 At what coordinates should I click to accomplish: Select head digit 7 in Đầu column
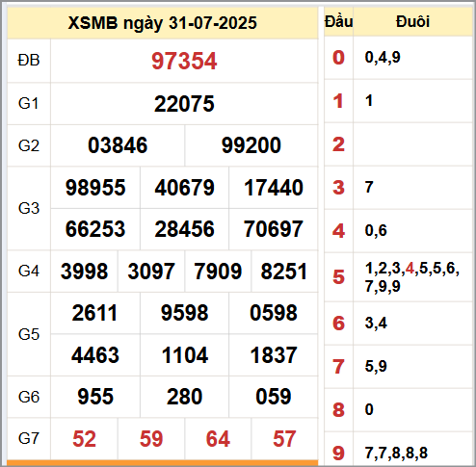[x=338, y=367]
